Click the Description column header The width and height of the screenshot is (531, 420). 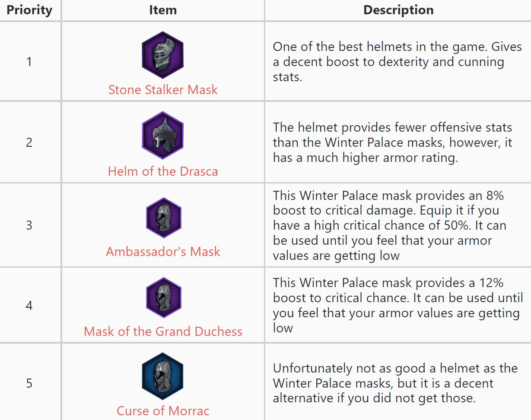click(398, 10)
